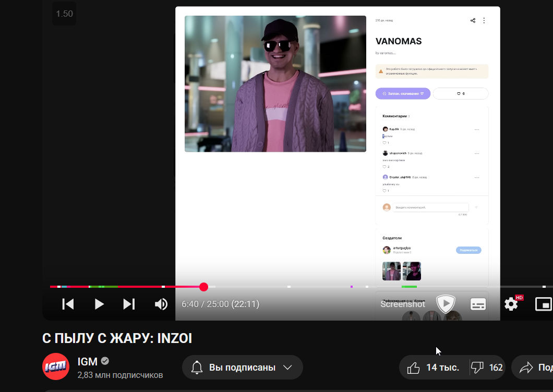The image size is (553, 392).
Task: Open options for Creator comment
Action: pos(477,177)
